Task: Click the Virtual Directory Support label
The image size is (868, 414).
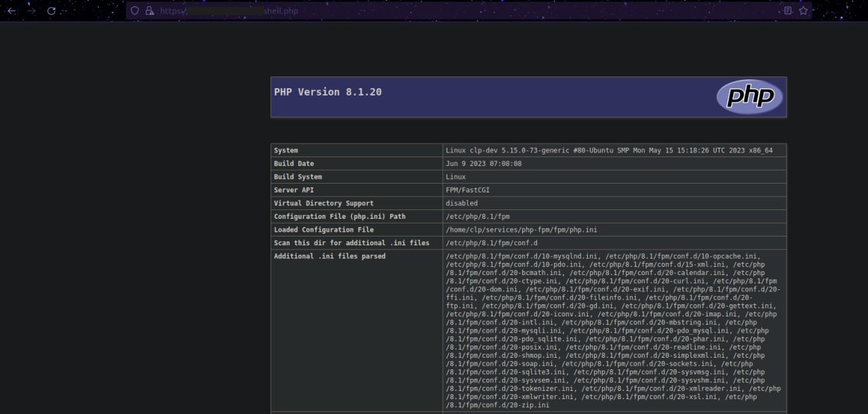Action: [x=323, y=203]
